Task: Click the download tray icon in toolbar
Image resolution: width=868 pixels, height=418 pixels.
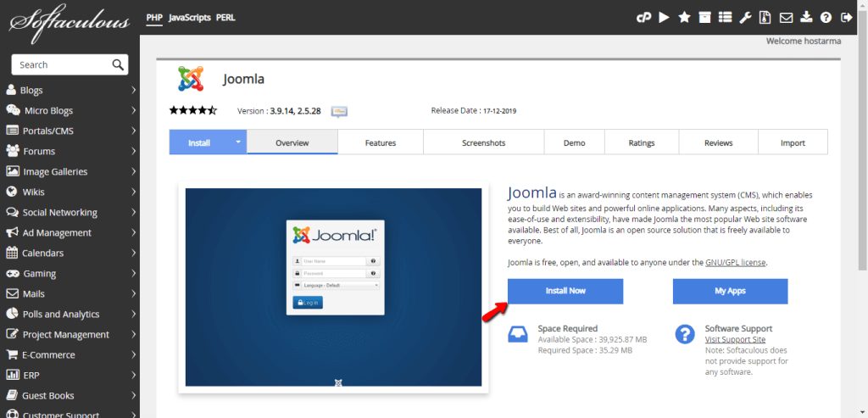Action: (x=806, y=17)
